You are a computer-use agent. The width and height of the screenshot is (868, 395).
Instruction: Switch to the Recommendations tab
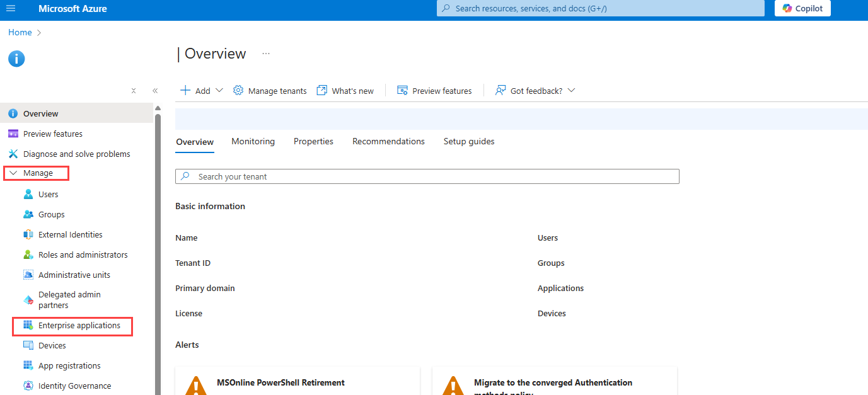point(388,141)
